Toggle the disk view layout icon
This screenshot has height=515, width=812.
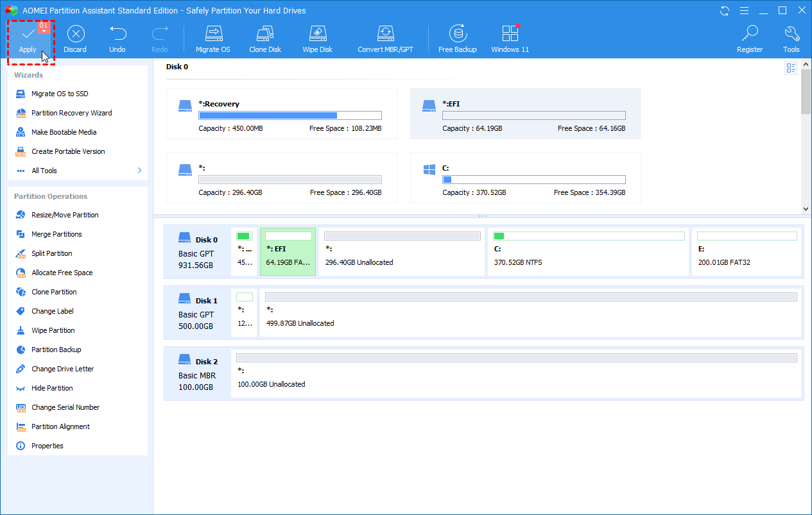tap(791, 68)
